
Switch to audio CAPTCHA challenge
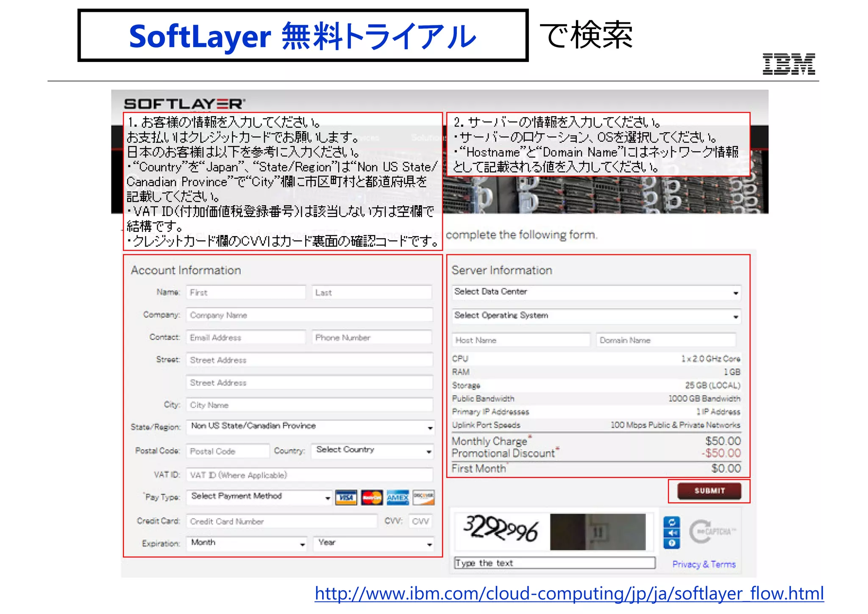coord(671,533)
